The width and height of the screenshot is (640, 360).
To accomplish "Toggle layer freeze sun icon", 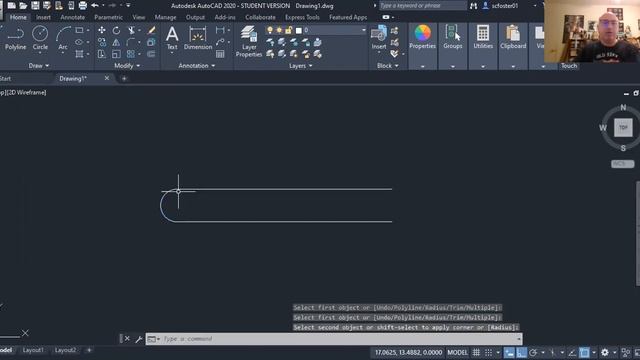I will point(279,30).
